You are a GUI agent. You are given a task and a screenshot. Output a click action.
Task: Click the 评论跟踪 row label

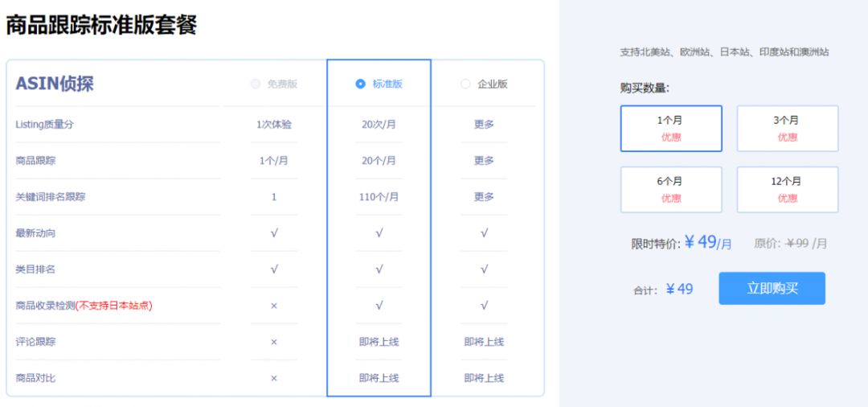35,342
